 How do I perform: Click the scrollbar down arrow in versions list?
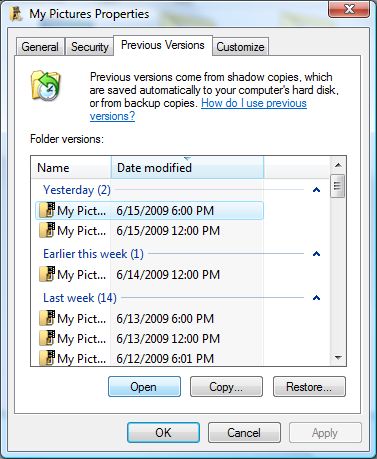point(338,358)
